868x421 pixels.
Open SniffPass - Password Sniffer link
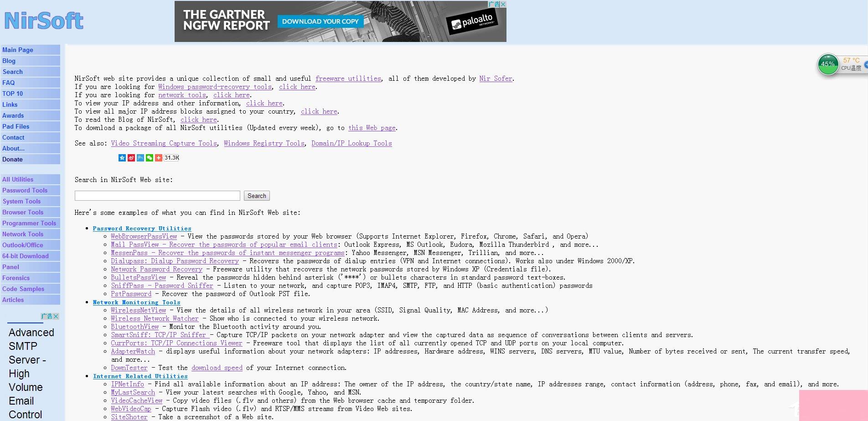(x=162, y=286)
